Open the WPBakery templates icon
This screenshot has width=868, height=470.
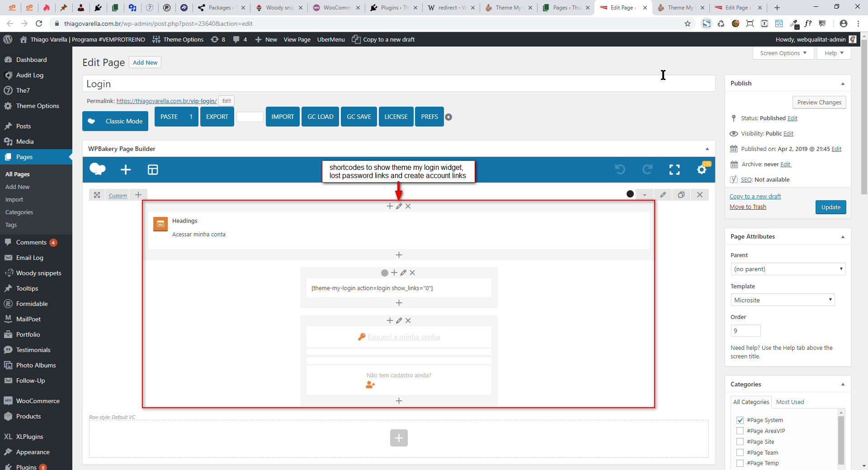coord(153,169)
